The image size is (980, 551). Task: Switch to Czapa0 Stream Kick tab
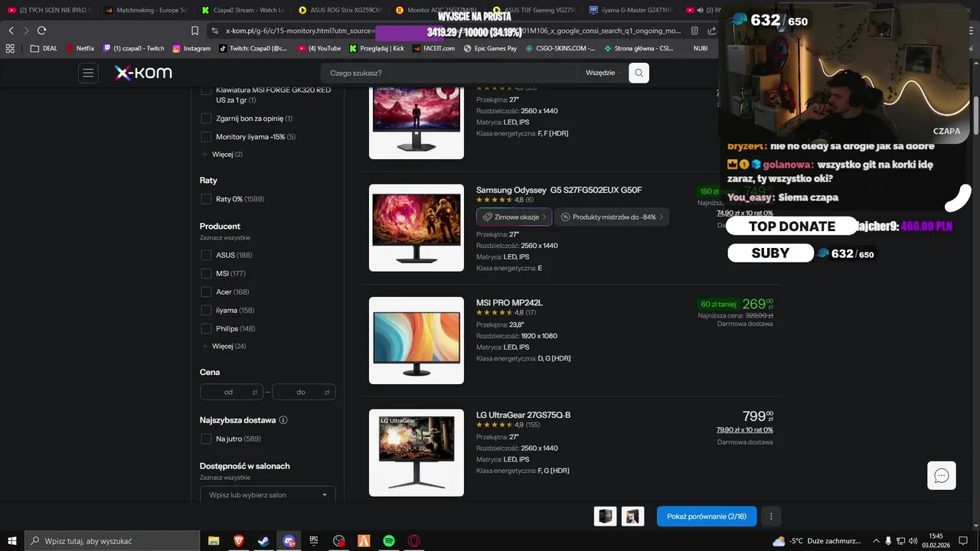tap(243, 10)
